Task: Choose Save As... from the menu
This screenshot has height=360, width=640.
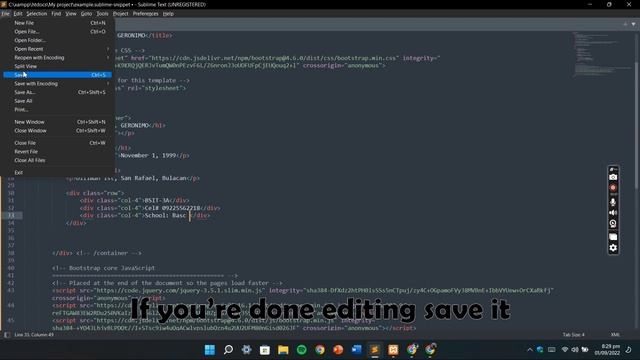Action: pyautogui.click(x=57, y=92)
